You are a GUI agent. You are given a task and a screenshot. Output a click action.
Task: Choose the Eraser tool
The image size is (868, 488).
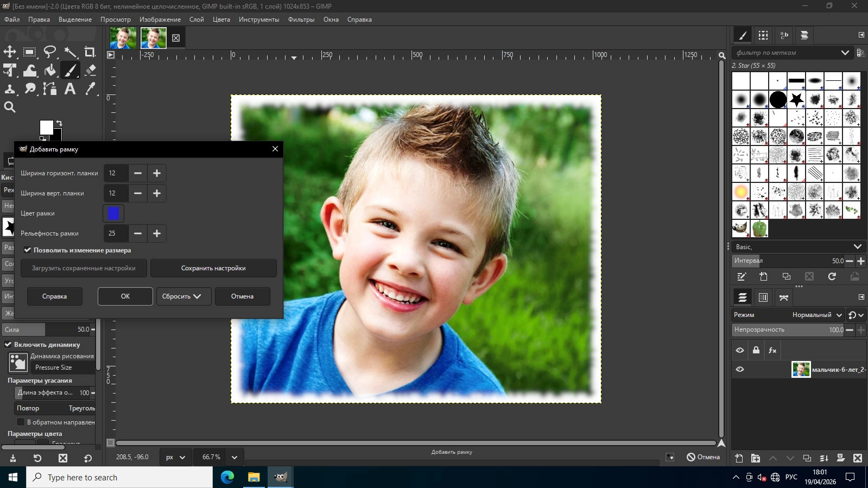click(91, 70)
